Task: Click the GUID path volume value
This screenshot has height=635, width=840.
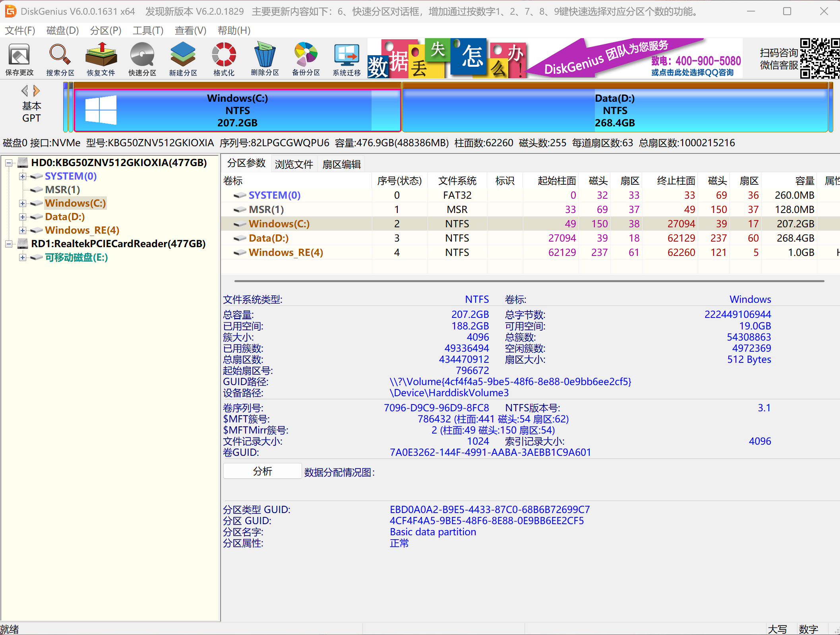Action: [x=510, y=382]
